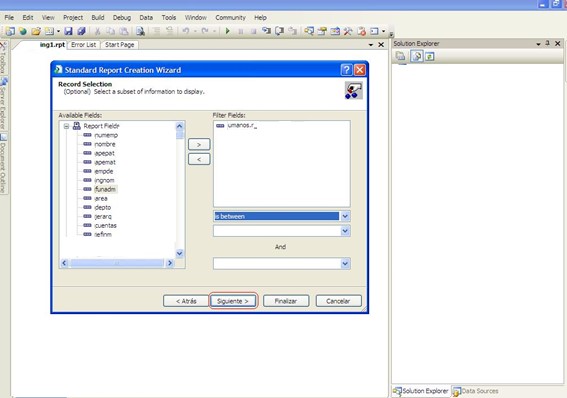Switch to the Data Sources bottom tab
Viewport: 567px width, 398px height.
pyautogui.click(x=476, y=391)
